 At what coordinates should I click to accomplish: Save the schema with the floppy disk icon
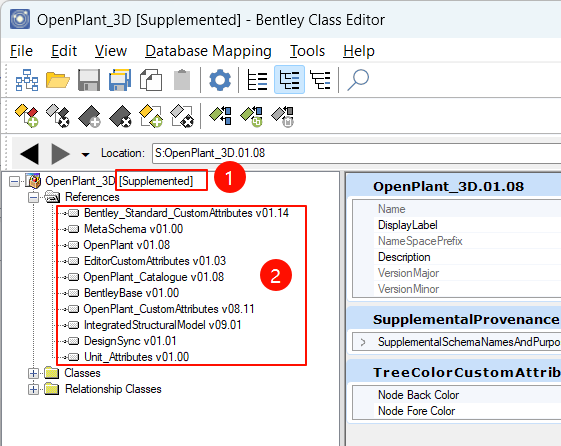pyautogui.click(x=89, y=80)
